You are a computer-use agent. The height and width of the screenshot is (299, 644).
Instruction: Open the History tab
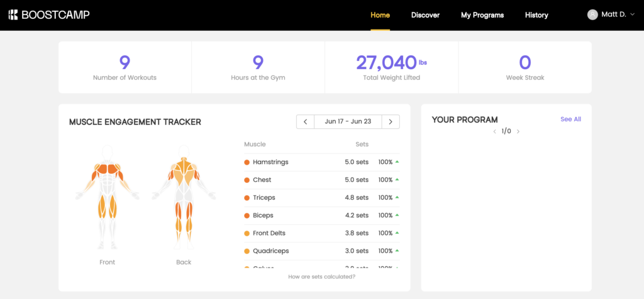click(536, 15)
